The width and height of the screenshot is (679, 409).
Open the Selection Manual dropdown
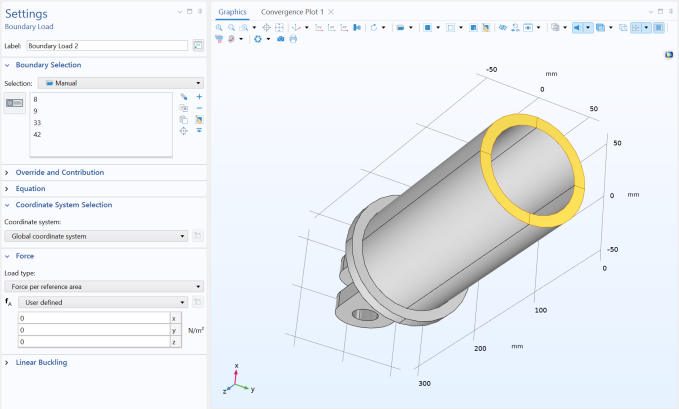[x=119, y=83]
